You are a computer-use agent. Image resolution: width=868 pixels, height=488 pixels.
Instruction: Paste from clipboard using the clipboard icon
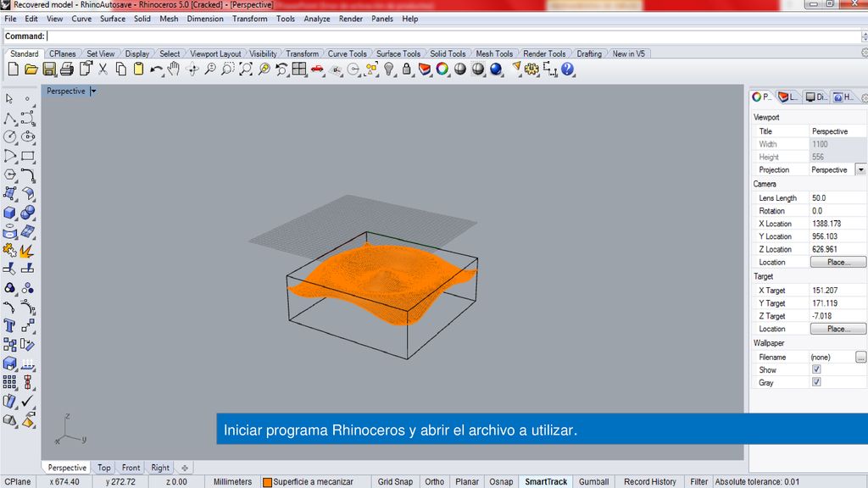(x=138, y=69)
